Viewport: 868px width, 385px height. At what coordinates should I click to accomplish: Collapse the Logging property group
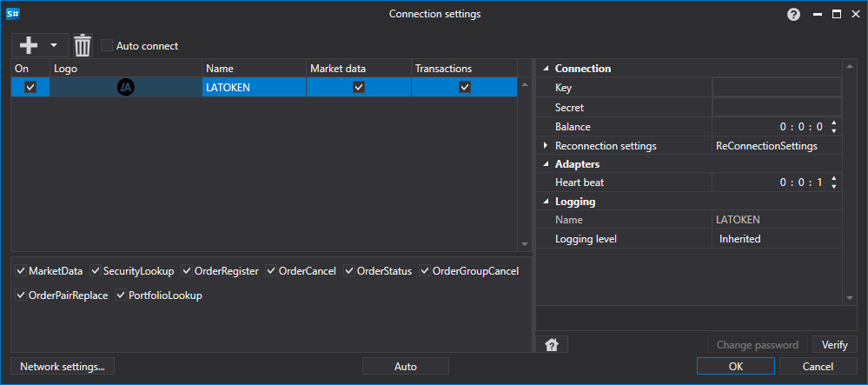coord(546,202)
